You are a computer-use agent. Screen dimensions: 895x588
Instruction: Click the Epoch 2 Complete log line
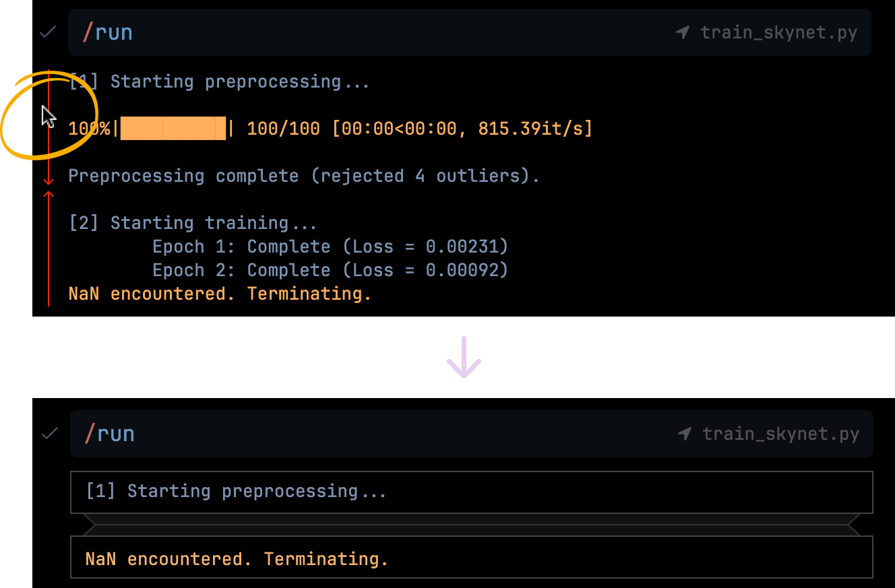[x=330, y=269]
